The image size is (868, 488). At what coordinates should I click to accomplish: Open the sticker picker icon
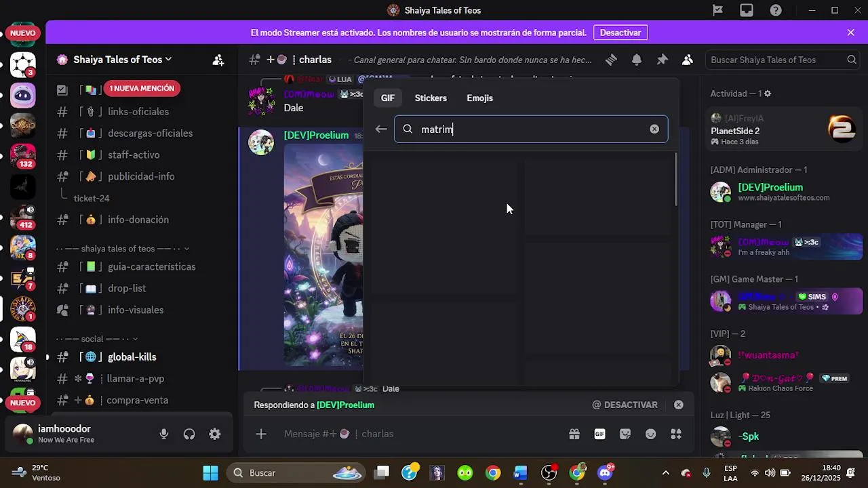click(625, 434)
